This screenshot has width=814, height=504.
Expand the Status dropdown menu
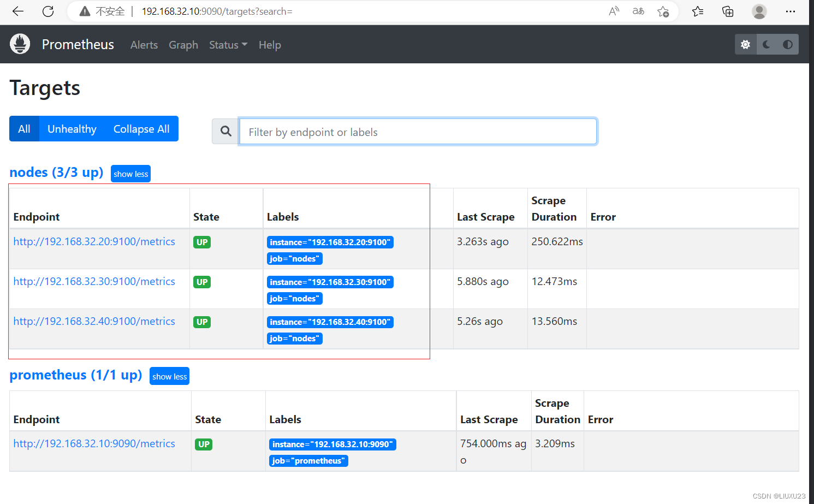tap(228, 45)
